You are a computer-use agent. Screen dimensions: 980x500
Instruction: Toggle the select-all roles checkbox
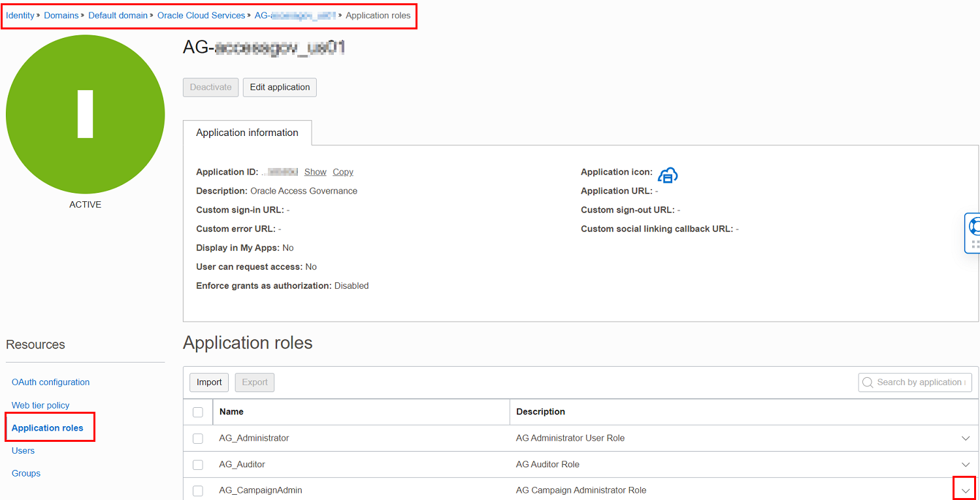point(198,412)
